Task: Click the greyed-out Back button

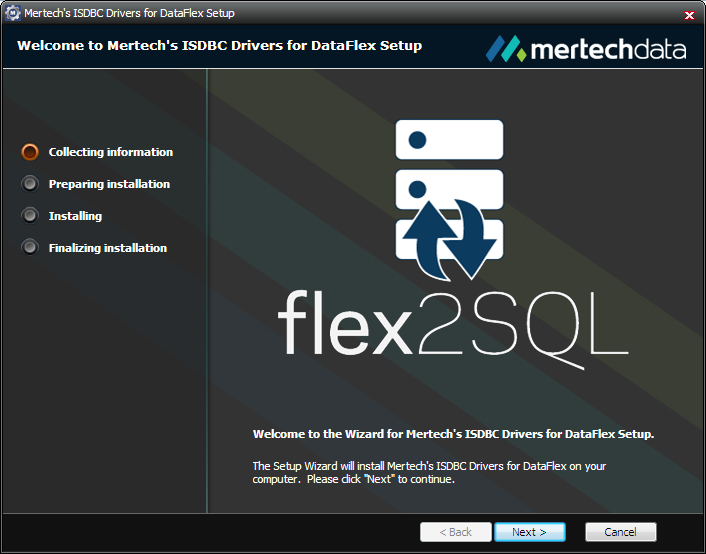Action: [x=455, y=532]
